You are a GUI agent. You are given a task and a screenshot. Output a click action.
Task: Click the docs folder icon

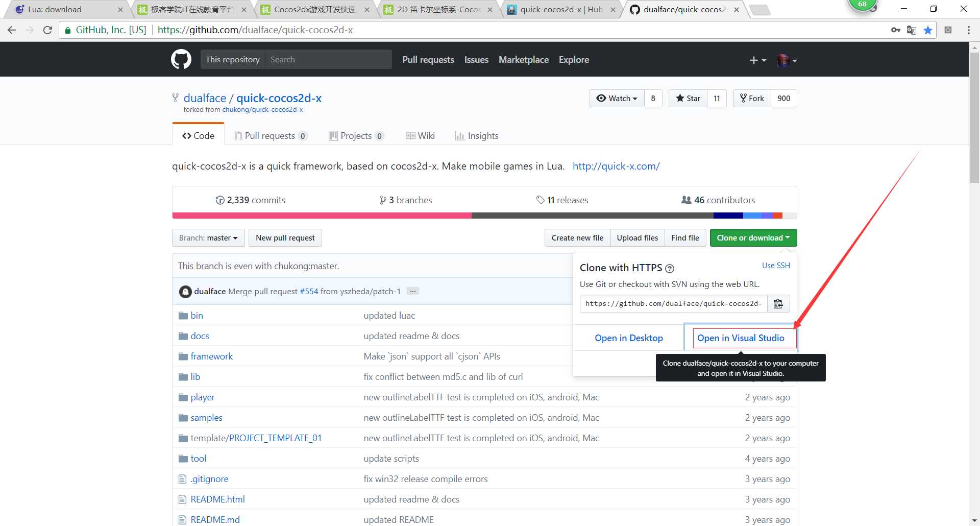183,336
